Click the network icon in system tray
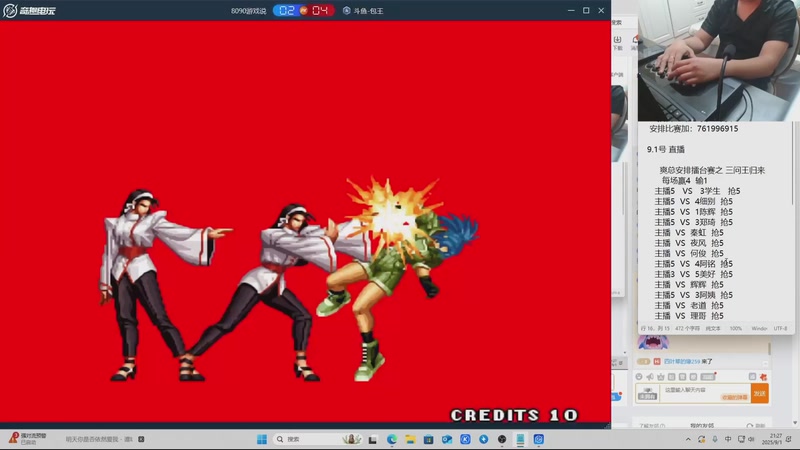 coord(741,439)
